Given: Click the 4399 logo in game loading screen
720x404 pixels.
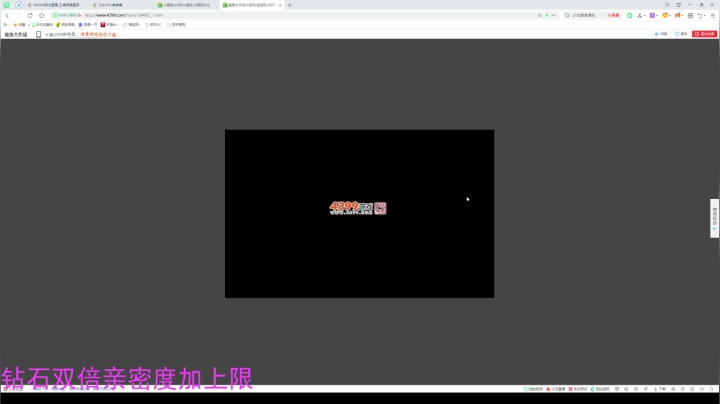Looking at the screenshot, I should pyautogui.click(x=351, y=208).
